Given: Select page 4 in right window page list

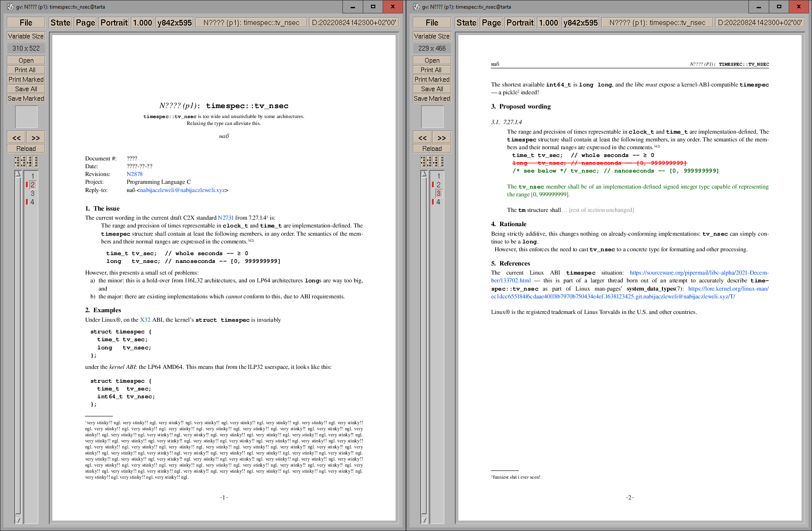Looking at the screenshot, I should [438, 202].
